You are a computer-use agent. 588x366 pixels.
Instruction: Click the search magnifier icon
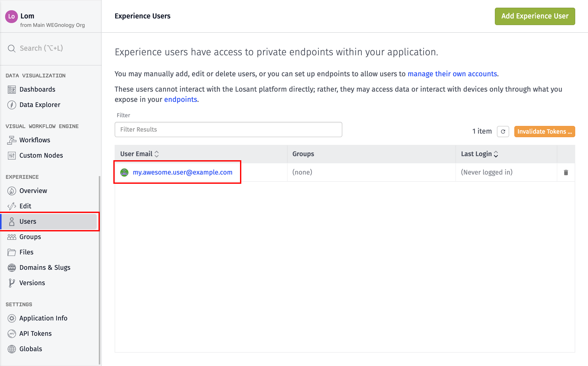[x=12, y=48]
